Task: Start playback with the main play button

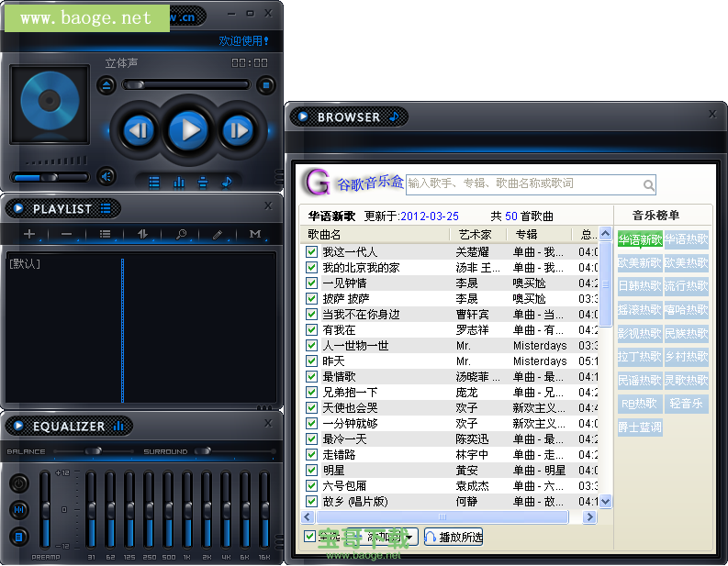Action: point(188,130)
